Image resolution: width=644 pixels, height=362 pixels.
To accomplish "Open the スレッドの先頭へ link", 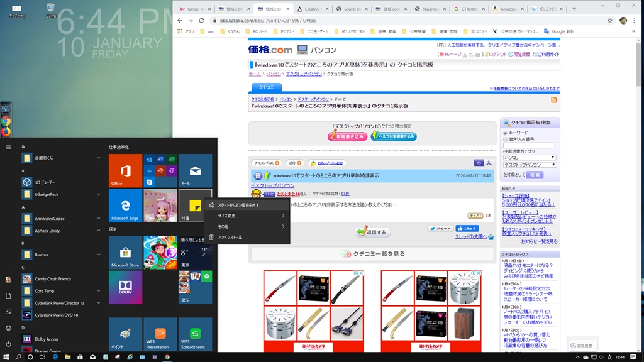I will pyautogui.click(x=470, y=236).
